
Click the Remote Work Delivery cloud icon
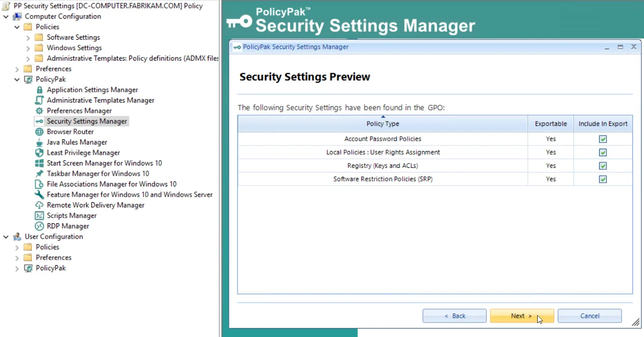tap(39, 205)
